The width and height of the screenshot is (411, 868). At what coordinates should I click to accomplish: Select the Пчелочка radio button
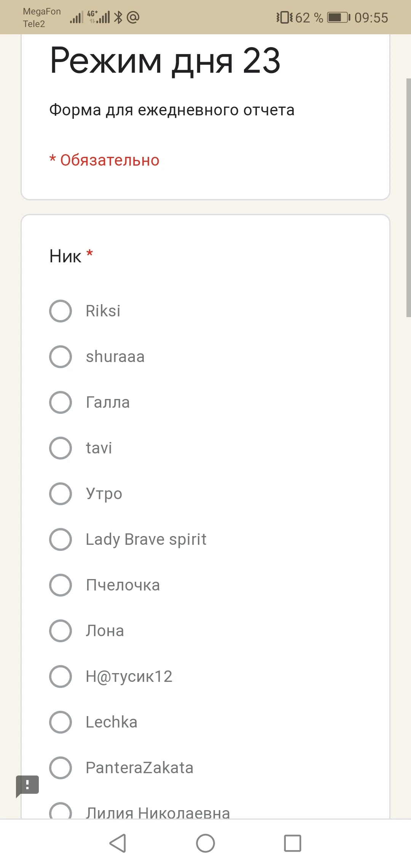[61, 585]
